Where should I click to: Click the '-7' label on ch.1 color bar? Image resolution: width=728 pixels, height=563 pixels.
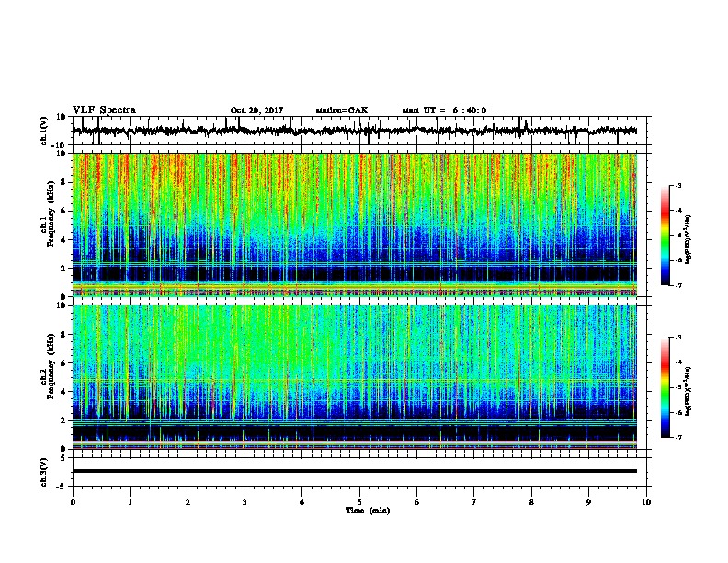(678, 285)
